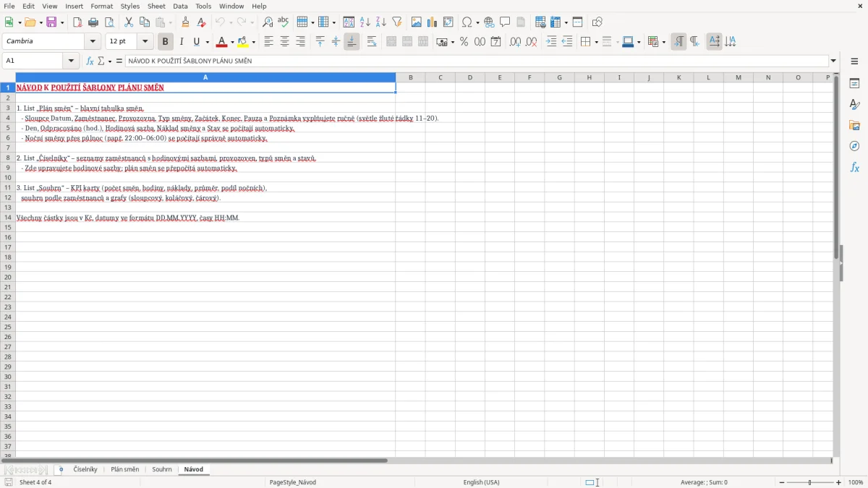Click the Save document icon

click(x=51, y=22)
